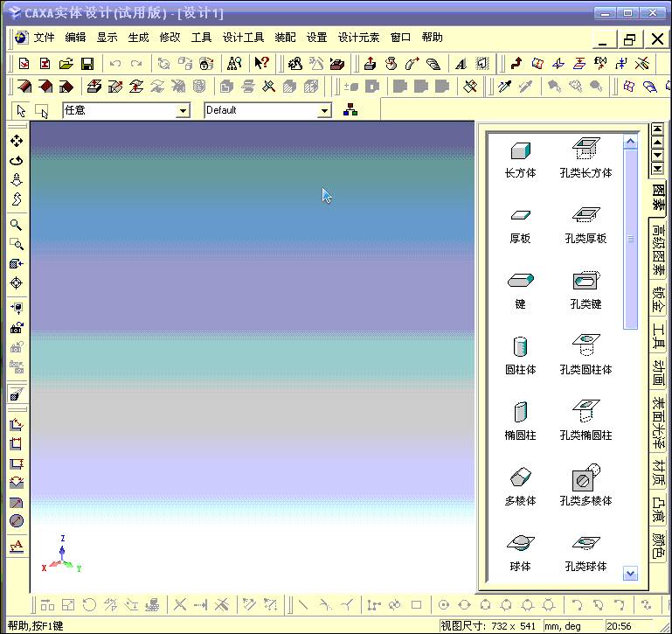Open the 装配 menu
Image resolution: width=672 pixels, height=634 pixels.
pos(285,38)
